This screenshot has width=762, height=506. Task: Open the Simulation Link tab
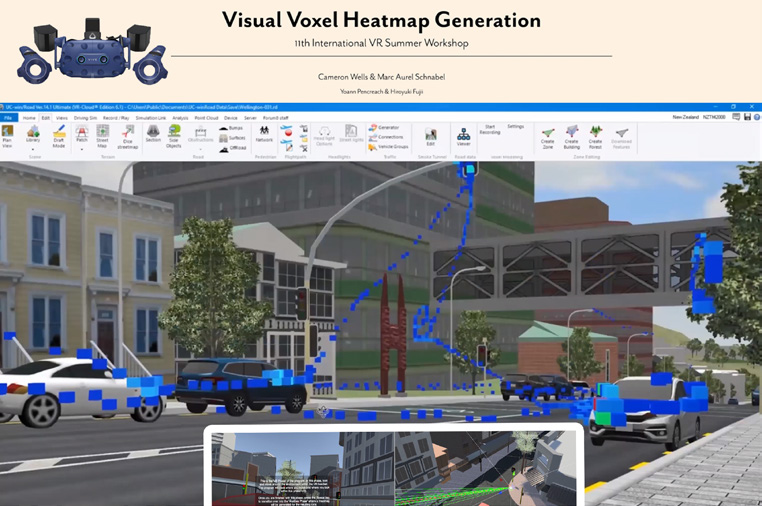(151, 118)
